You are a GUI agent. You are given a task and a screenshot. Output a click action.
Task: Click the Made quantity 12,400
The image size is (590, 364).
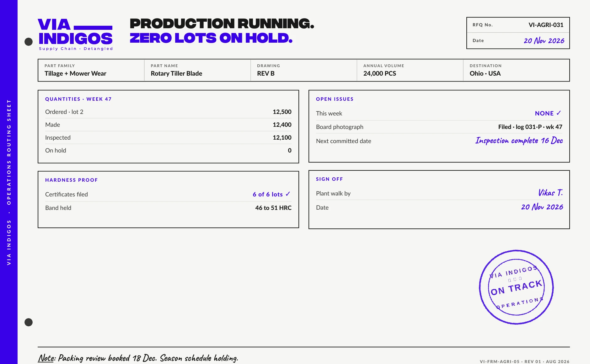point(282,125)
